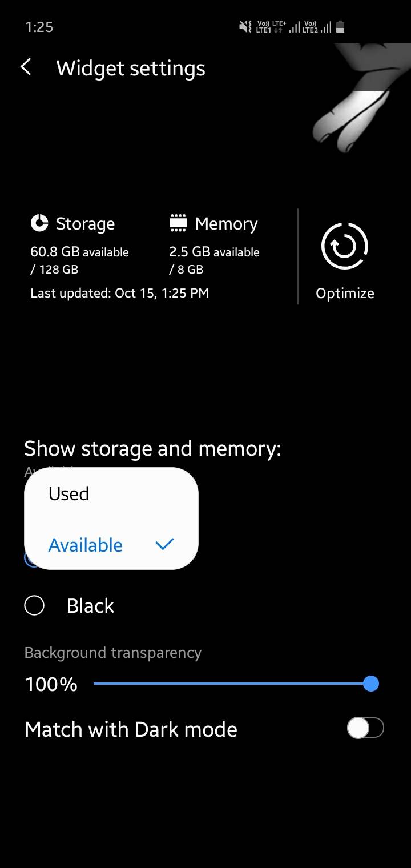The height and width of the screenshot is (868, 411).
Task: Tap the back arrow to exit Widget settings
Action: pyautogui.click(x=26, y=67)
